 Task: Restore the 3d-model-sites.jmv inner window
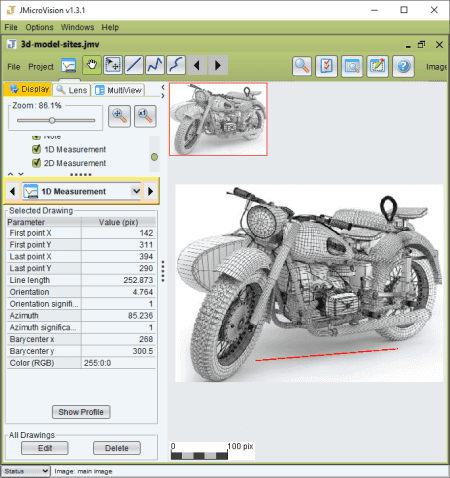[422, 44]
